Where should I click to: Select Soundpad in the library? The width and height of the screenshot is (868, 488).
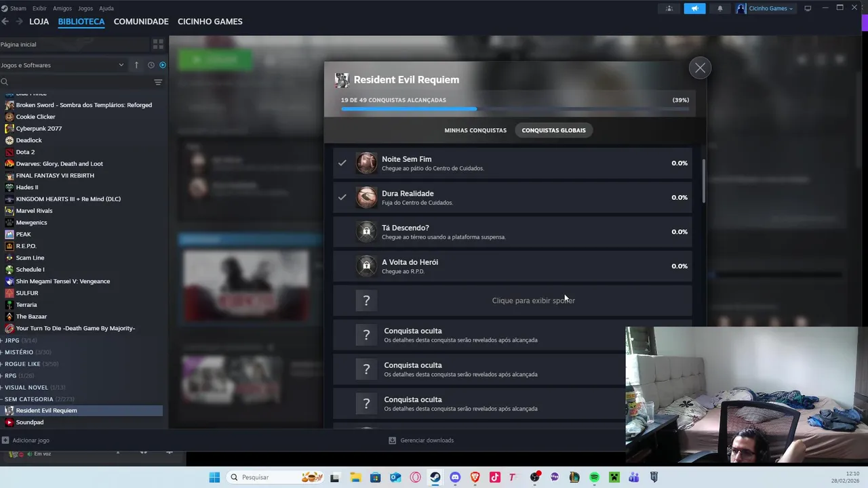pos(30,422)
